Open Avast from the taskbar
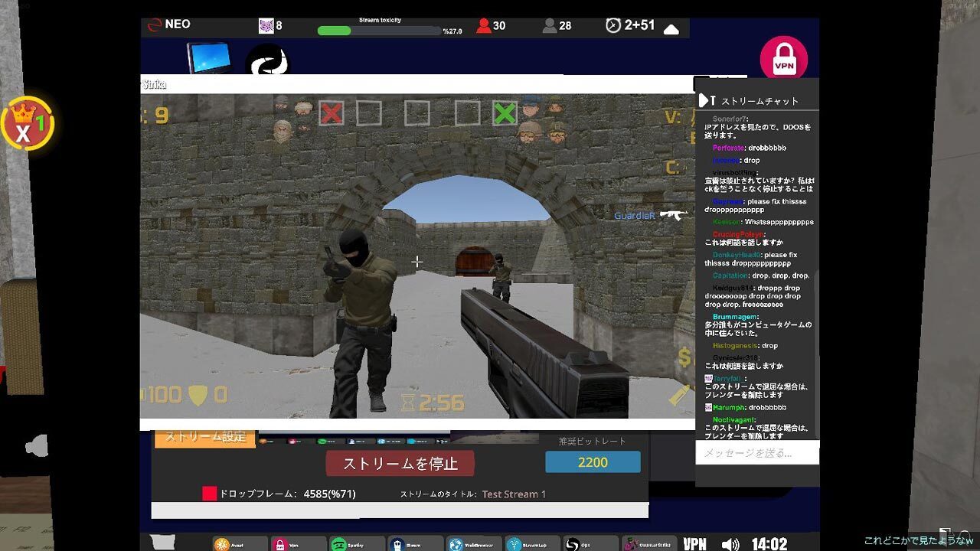The width and height of the screenshot is (980, 551). click(240, 544)
